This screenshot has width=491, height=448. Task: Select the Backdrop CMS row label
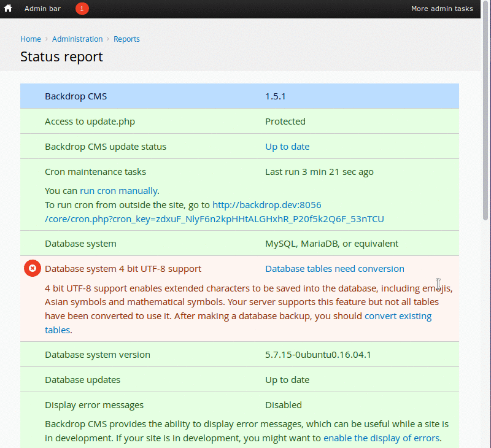tap(75, 96)
